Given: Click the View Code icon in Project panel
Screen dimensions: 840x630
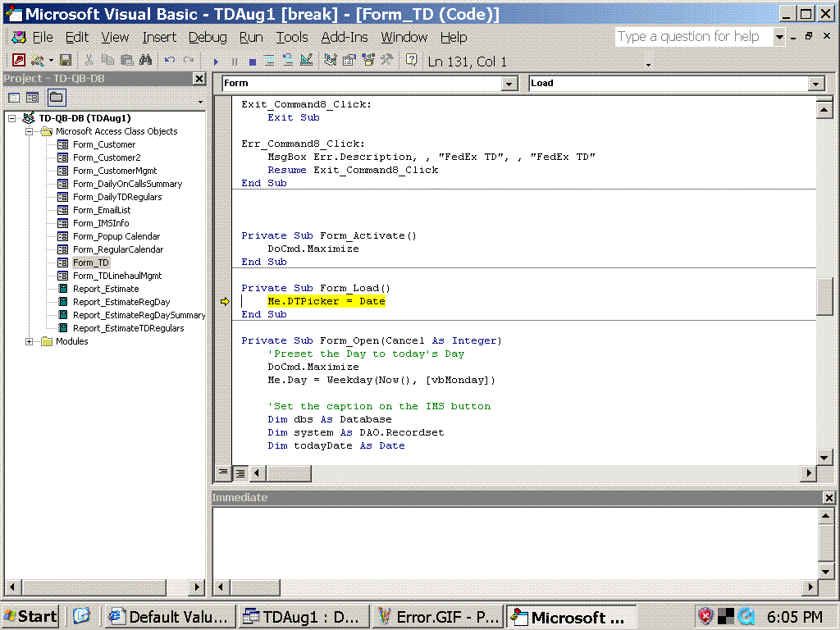Looking at the screenshot, I should (x=14, y=98).
